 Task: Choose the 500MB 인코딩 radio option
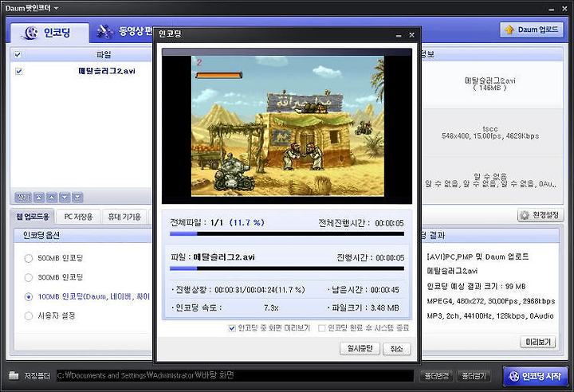pos(29,258)
